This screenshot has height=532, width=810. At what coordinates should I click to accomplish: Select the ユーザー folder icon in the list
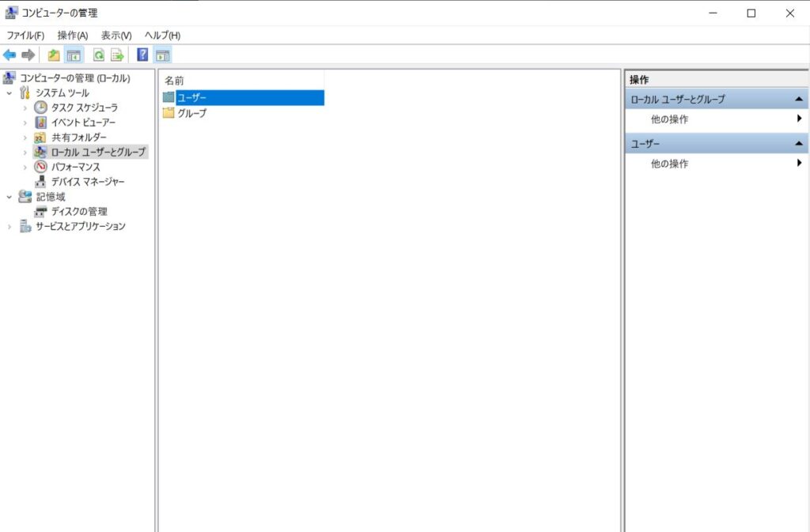[x=168, y=97]
